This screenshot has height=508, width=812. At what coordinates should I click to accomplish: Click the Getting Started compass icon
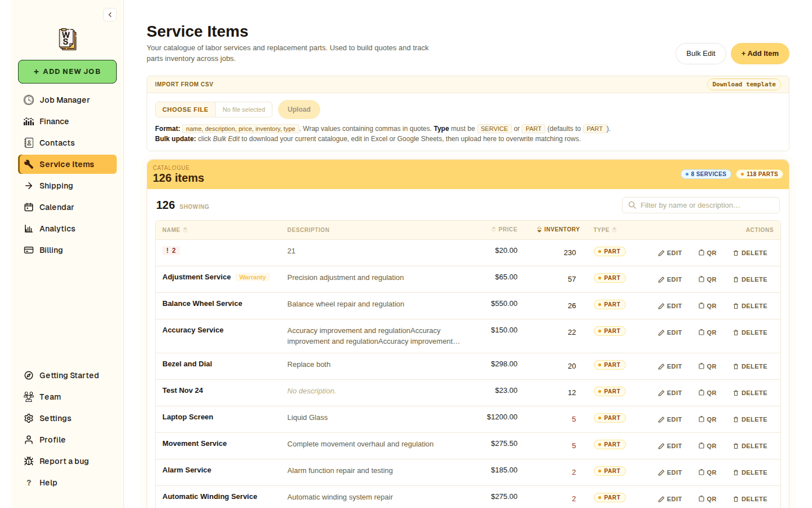pyautogui.click(x=29, y=375)
